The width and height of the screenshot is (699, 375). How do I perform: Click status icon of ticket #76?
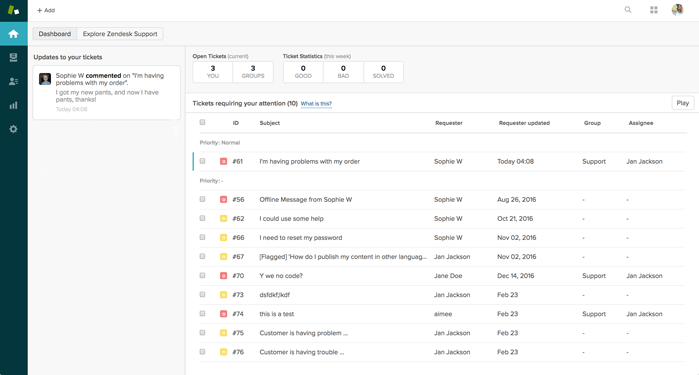click(223, 352)
